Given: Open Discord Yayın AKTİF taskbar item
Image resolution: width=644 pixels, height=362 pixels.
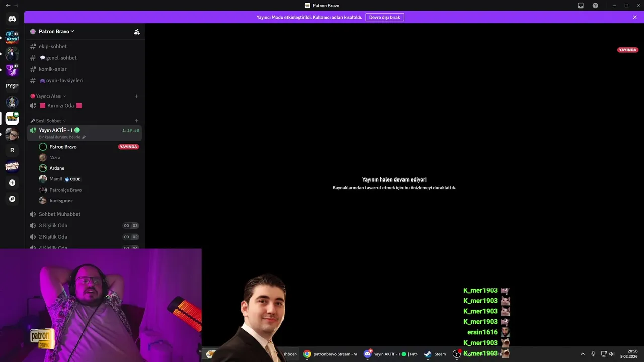Looking at the screenshot, I should (391, 354).
